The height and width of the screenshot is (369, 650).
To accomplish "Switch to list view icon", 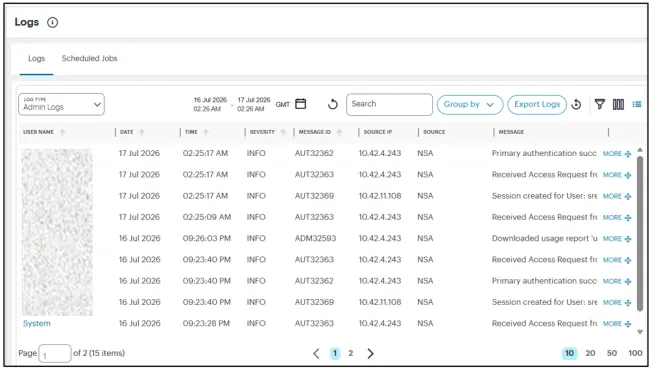I will pos(637,104).
